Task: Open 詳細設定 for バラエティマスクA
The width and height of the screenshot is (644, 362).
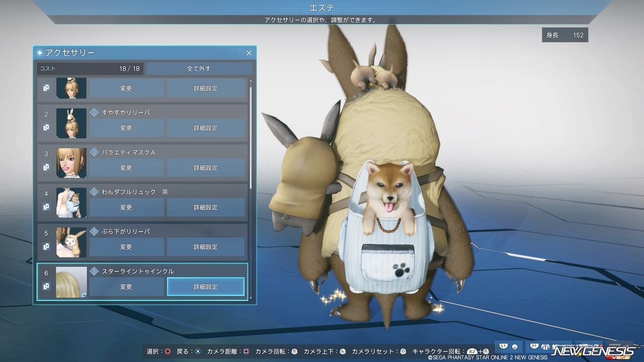Action: 206,168
